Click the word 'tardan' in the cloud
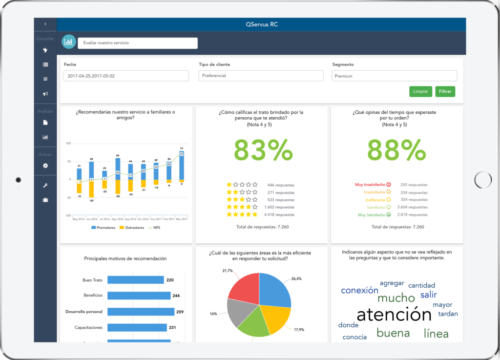The image size is (500, 360). (x=448, y=314)
